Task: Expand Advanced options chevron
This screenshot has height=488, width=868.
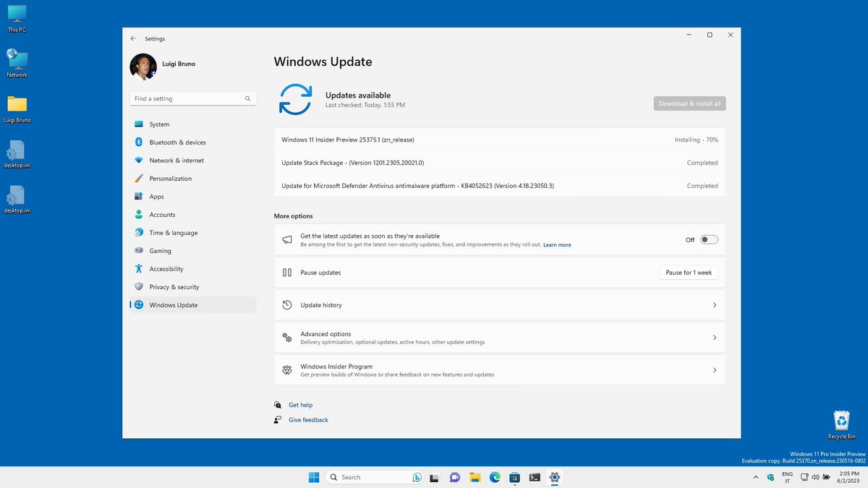Action: (715, 338)
